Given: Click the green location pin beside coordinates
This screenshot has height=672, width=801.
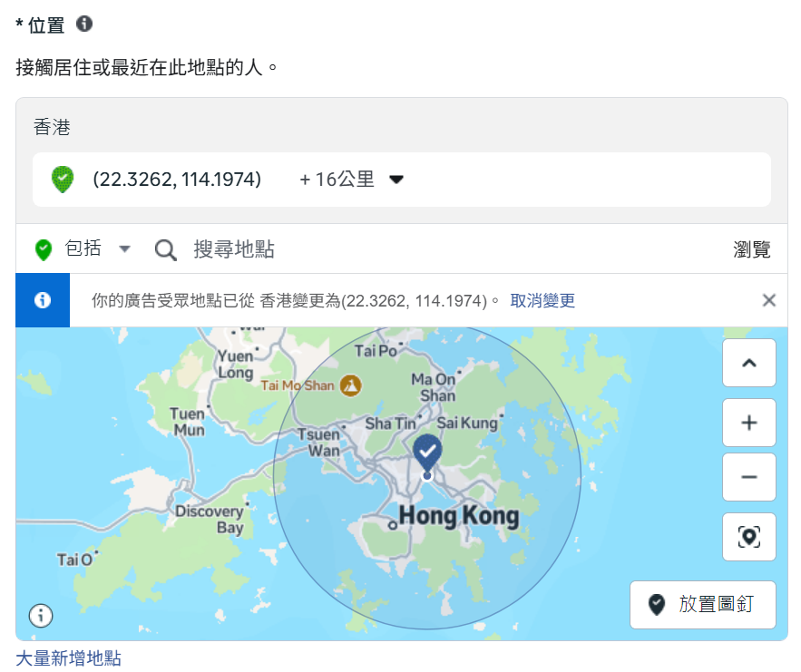Looking at the screenshot, I should tap(62, 180).
